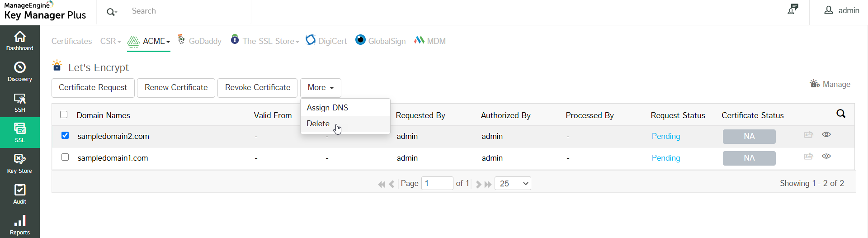Open the Dashboard sidebar icon
Image resolution: width=868 pixels, height=238 pixels.
(19, 41)
